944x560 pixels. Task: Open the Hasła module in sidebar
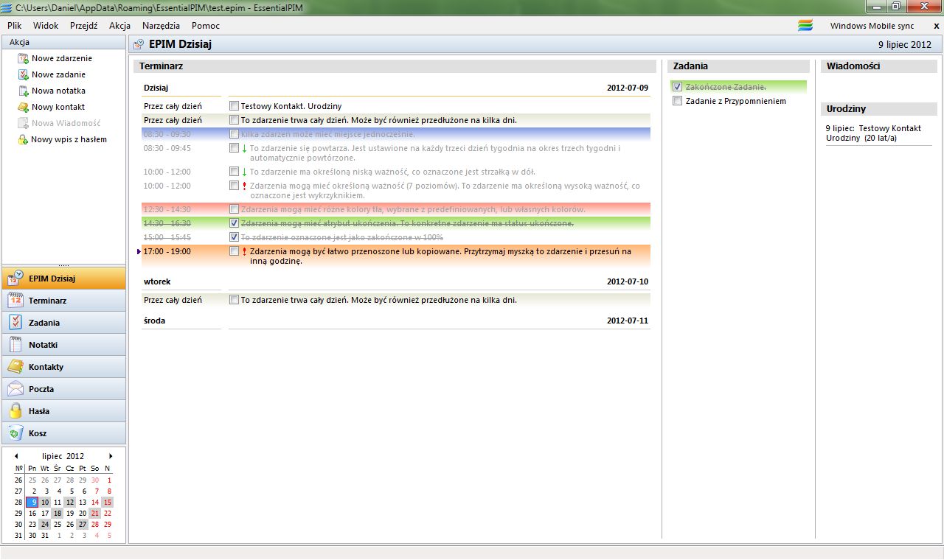coord(63,411)
